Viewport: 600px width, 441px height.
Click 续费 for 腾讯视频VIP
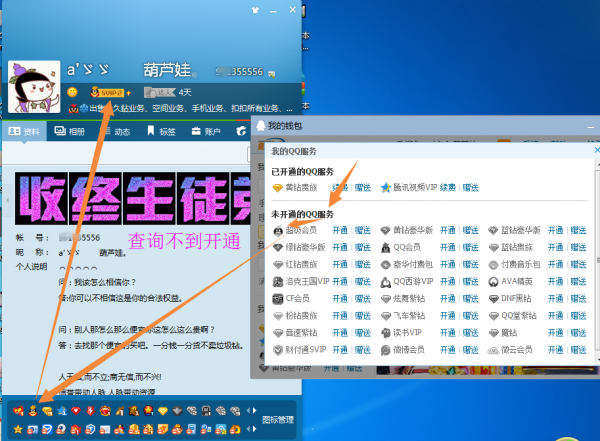coord(448,188)
